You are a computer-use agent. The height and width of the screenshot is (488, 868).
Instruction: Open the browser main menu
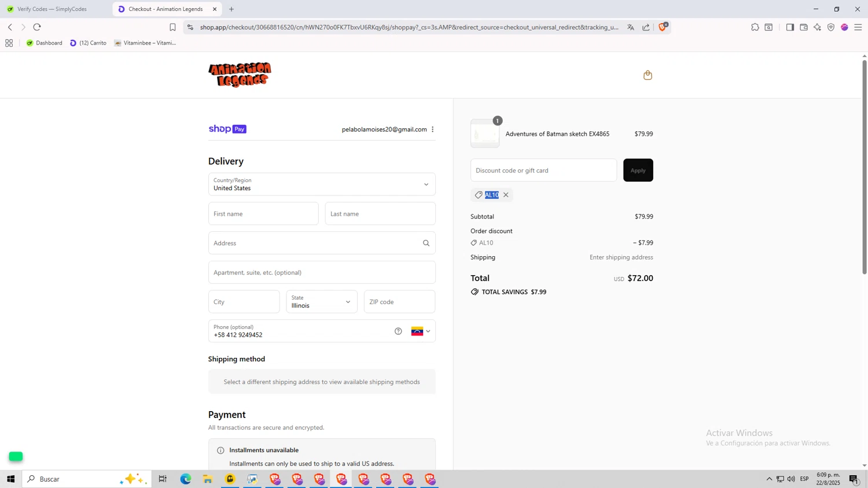[x=858, y=27]
